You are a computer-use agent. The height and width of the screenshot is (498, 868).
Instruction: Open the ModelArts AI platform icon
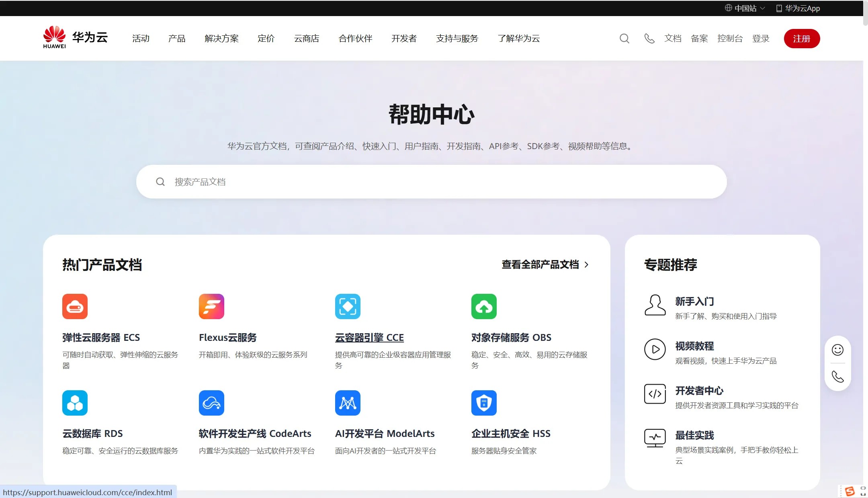(x=348, y=403)
